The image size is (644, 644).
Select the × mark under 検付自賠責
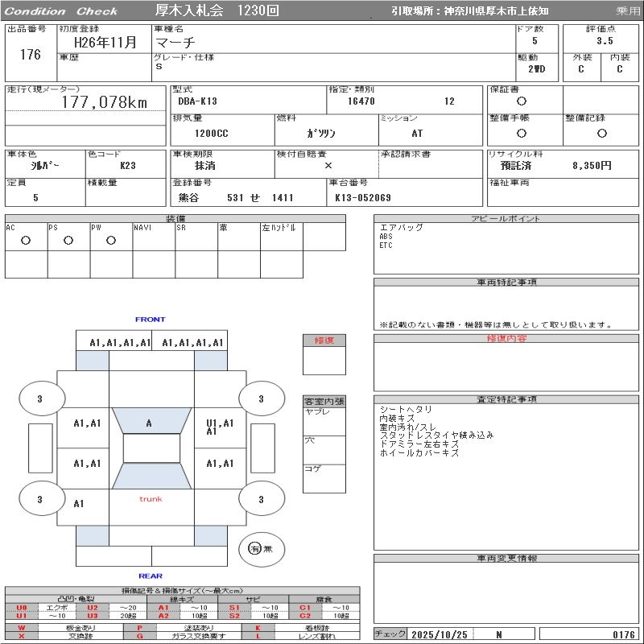[x=328, y=165]
